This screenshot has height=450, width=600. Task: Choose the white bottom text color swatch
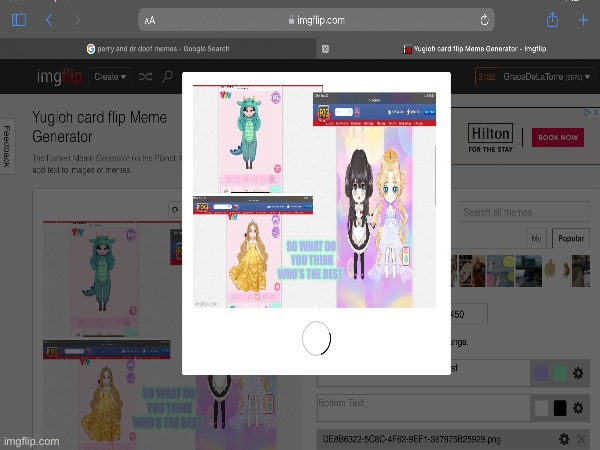click(x=541, y=408)
